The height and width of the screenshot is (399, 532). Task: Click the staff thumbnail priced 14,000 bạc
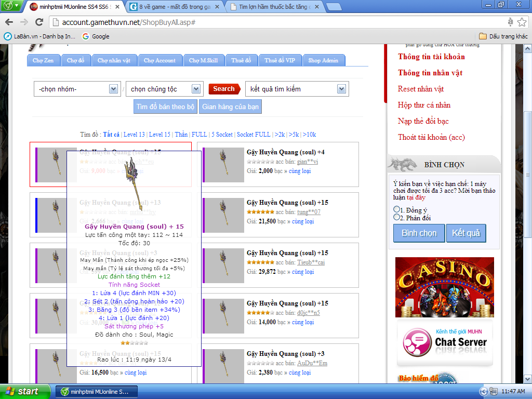click(x=224, y=316)
